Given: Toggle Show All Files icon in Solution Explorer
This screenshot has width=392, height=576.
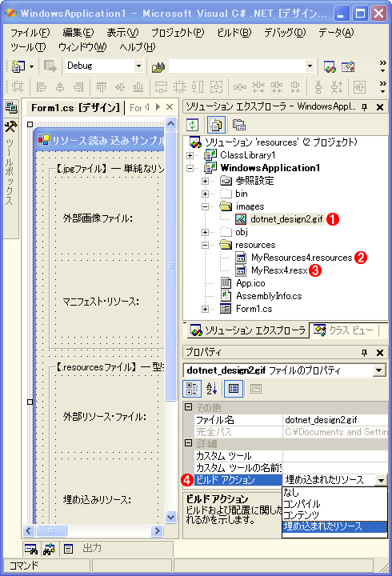Looking at the screenshot, I should [x=216, y=125].
